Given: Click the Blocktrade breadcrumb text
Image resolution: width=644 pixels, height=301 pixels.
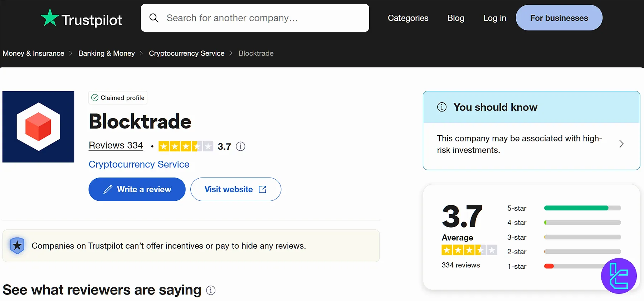Looking at the screenshot, I should tap(256, 53).
